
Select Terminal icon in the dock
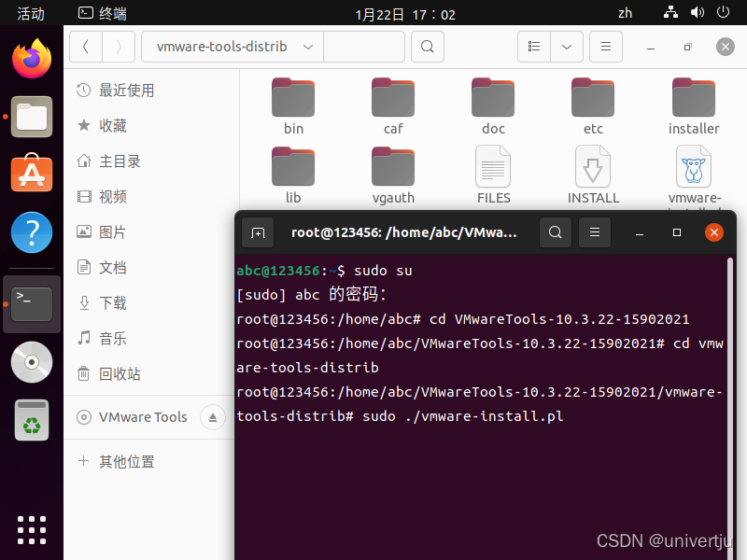32,304
